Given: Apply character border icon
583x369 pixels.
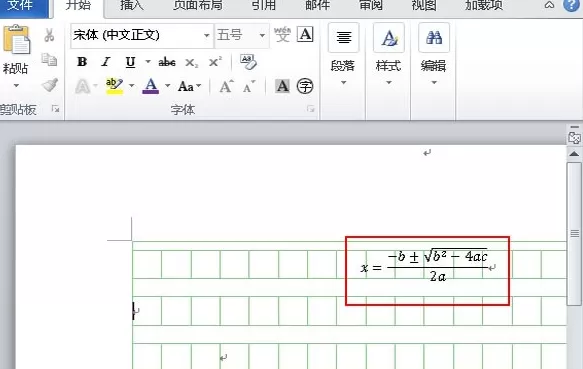Looking at the screenshot, I should click(305, 35).
